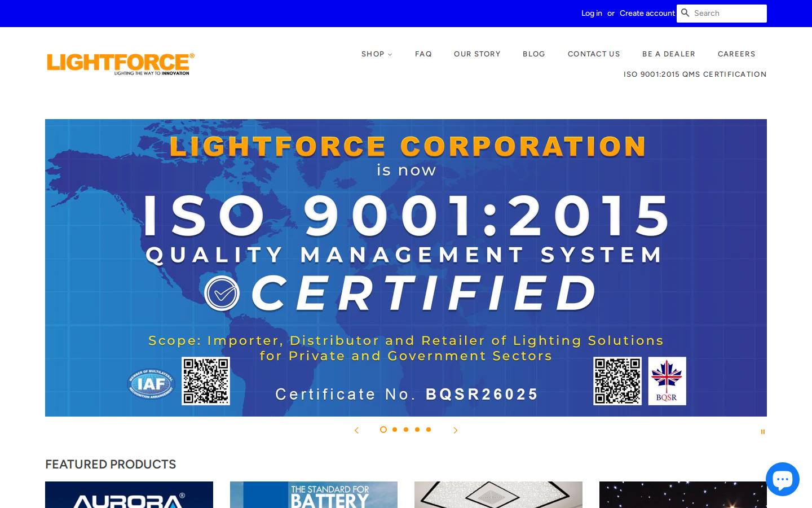Screen dimensions: 812x508
Task: Open the starry sky featured product
Action: [x=683, y=495]
